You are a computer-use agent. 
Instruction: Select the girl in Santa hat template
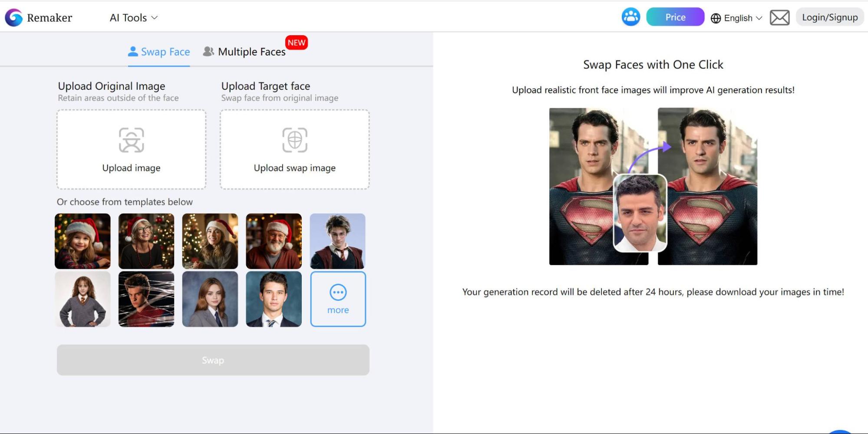pyautogui.click(x=83, y=241)
